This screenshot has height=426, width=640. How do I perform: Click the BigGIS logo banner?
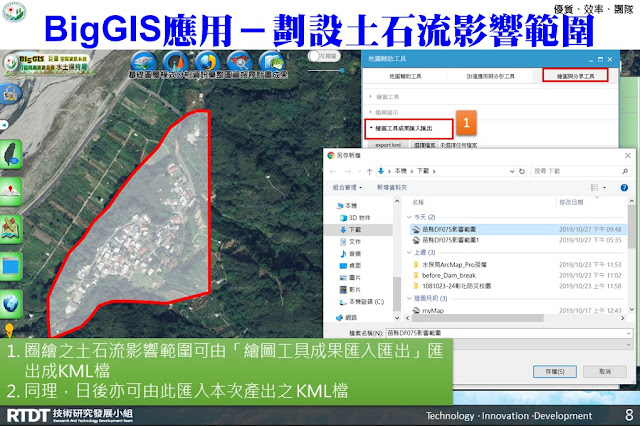coord(46,64)
